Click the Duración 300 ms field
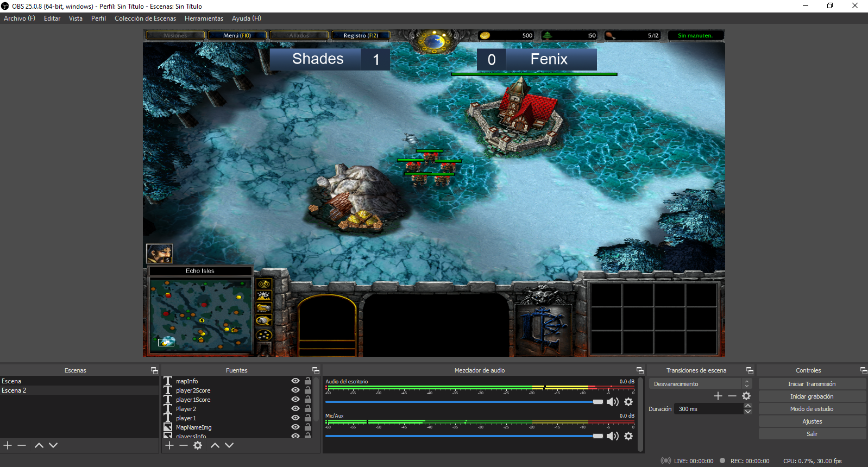868x467 pixels. click(709, 409)
